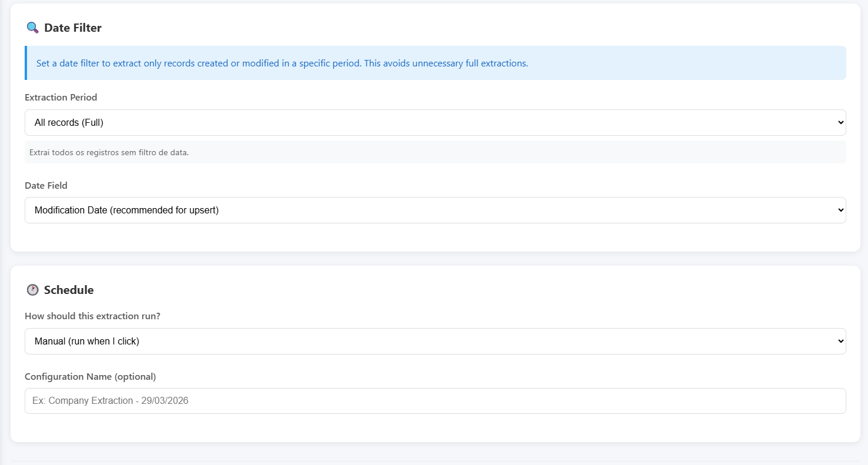Select the 'Modification Date (recommended for upsert)' text

pos(126,210)
